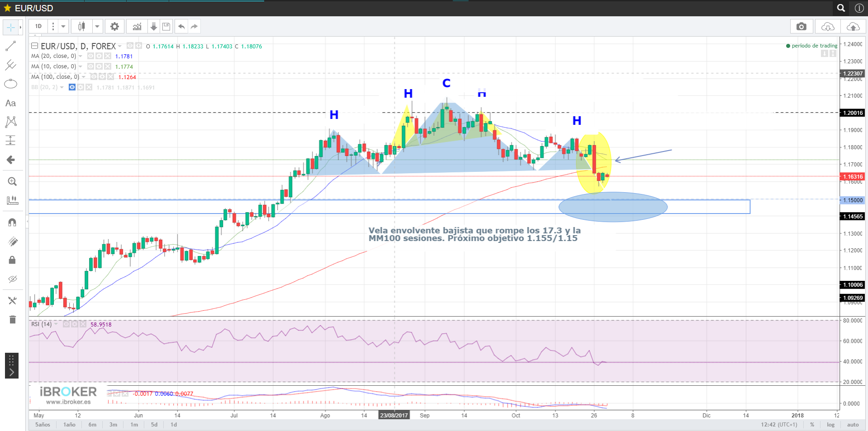Screen dimensions: 868x431
Task: Open the chart style dropdown arrow
Action: [97, 26]
